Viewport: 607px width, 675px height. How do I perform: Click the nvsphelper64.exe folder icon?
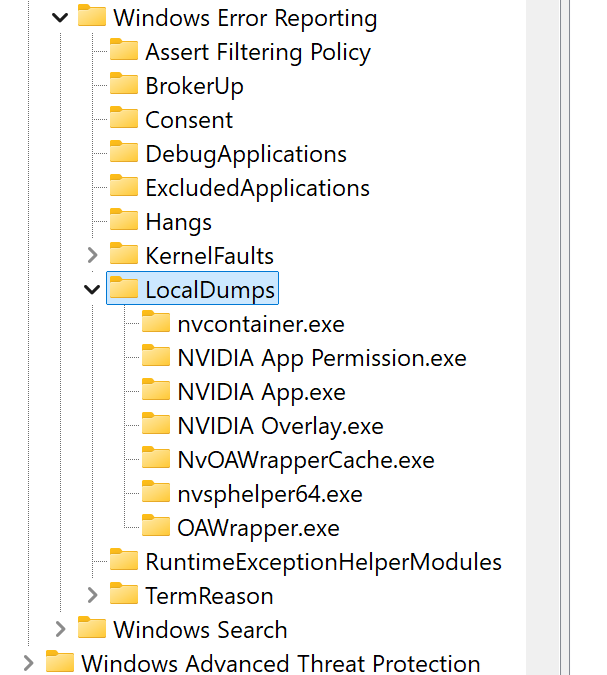155,492
